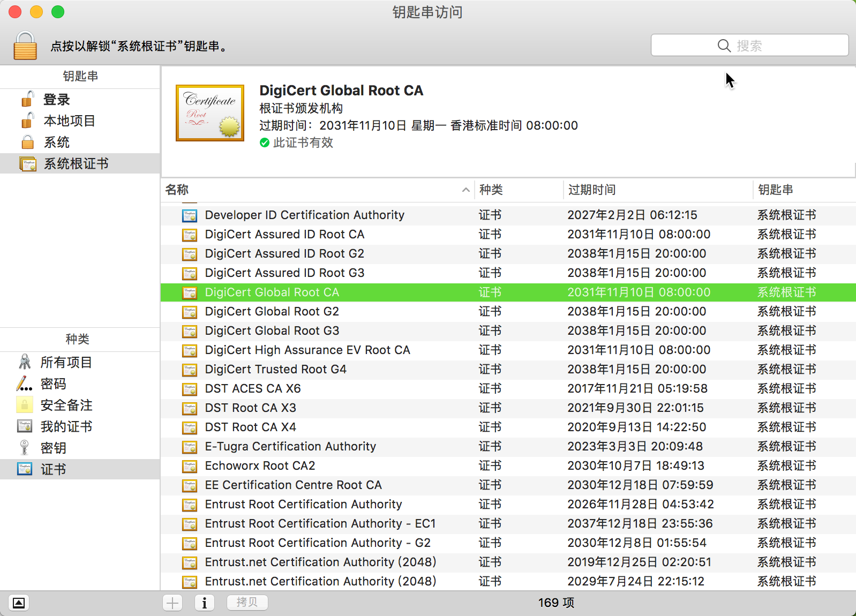The image size is (856, 616).
Task: Click expiry 2029年7月24日 22:15:12 cell
Action: (636, 582)
